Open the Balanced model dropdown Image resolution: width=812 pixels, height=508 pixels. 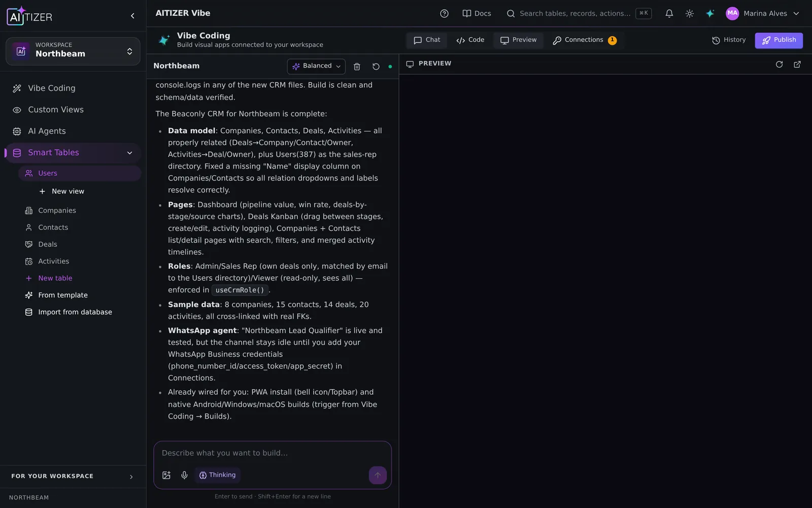click(316, 66)
